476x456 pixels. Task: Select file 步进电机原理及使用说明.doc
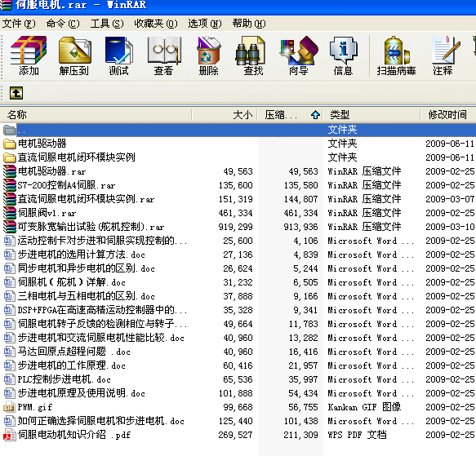pos(81,393)
